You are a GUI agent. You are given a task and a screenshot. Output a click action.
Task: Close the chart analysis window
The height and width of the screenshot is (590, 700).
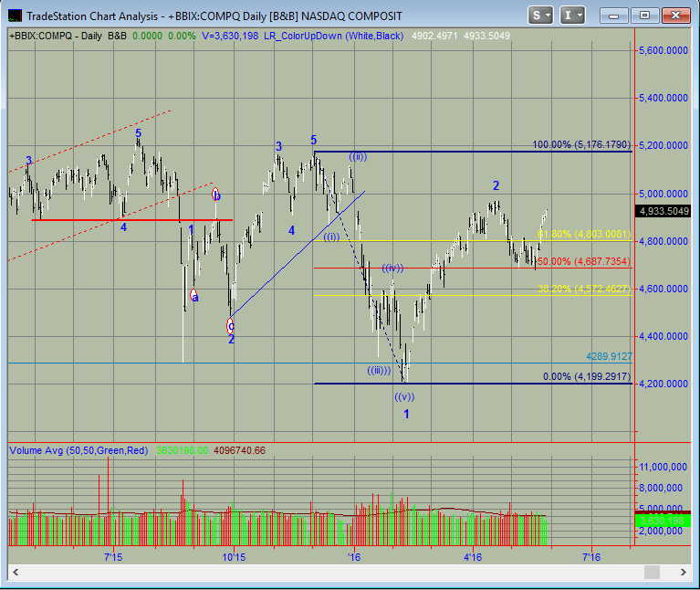[675, 16]
